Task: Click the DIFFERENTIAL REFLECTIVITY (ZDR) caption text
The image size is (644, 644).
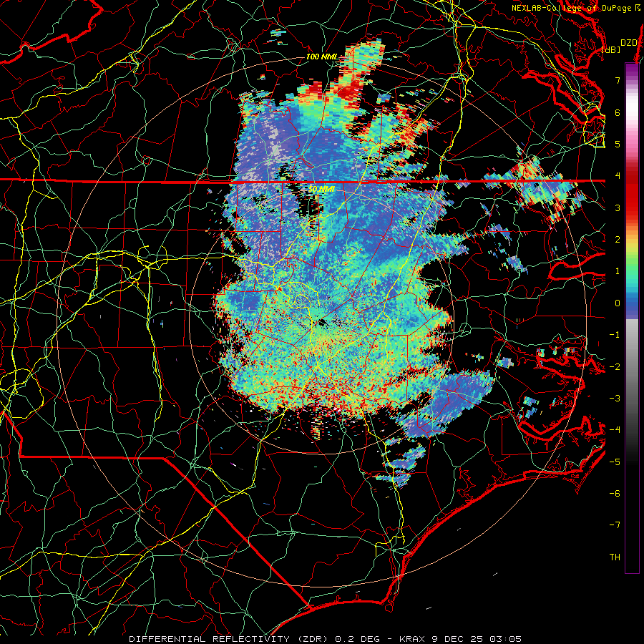Action: tap(229, 639)
